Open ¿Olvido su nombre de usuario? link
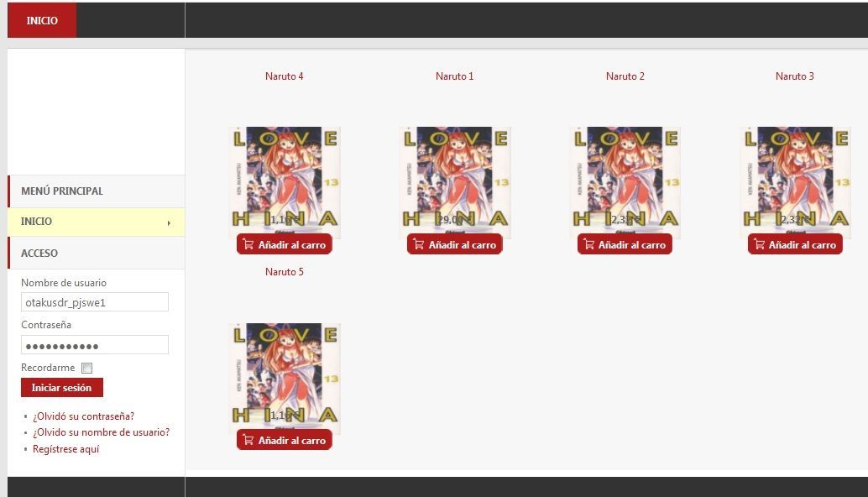The image size is (868, 497). click(x=102, y=432)
